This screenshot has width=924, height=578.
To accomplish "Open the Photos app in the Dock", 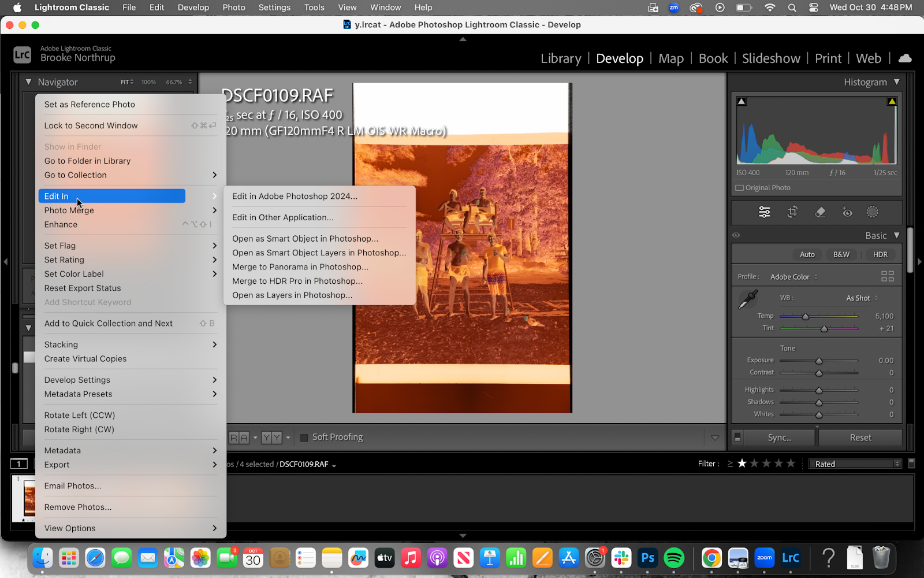I will pyautogui.click(x=200, y=558).
